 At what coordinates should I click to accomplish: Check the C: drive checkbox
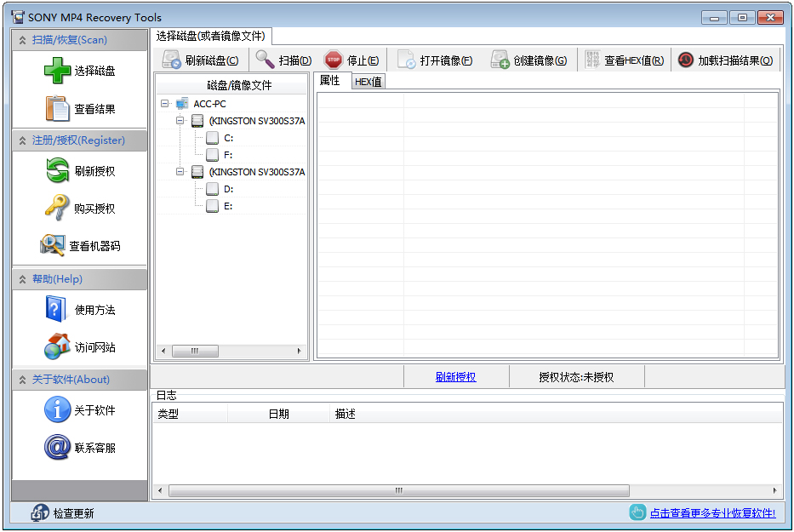[210, 137]
